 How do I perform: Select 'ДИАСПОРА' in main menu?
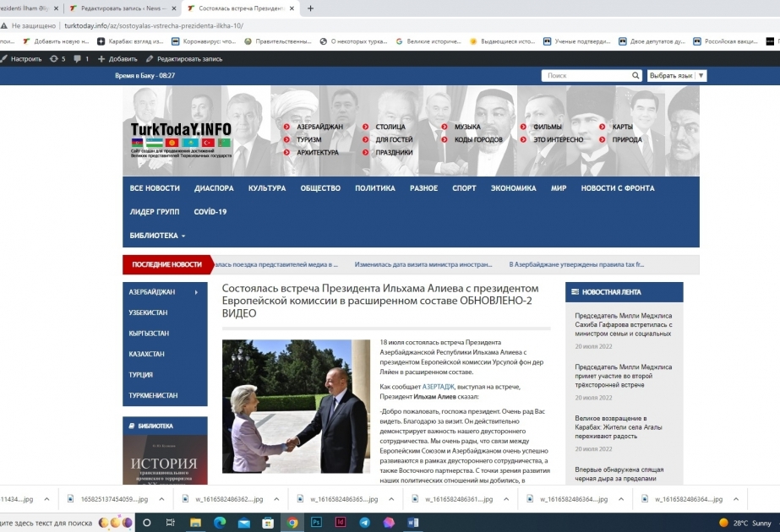click(214, 188)
